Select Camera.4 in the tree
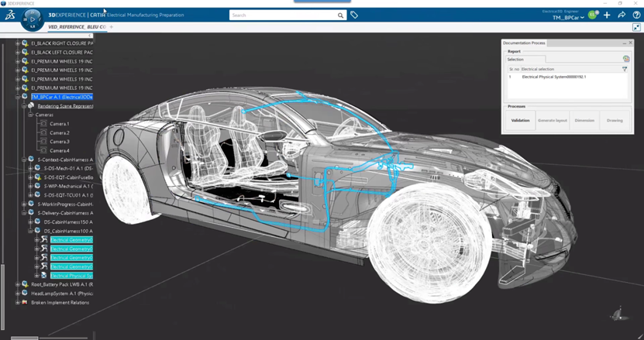644x340 pixels. point(60,151)
